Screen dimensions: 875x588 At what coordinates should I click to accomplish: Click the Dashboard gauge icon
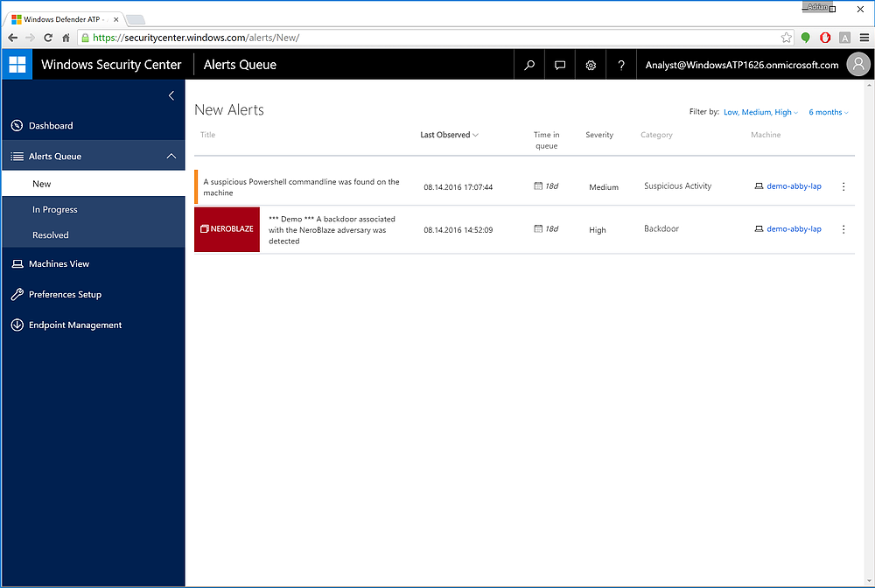point(17,125)
